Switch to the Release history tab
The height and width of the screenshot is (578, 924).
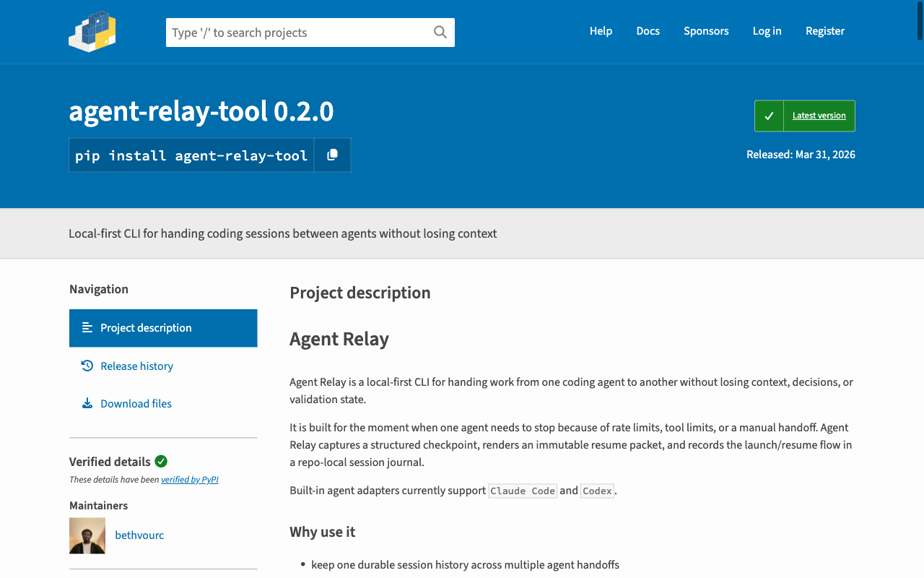[136, 366]
